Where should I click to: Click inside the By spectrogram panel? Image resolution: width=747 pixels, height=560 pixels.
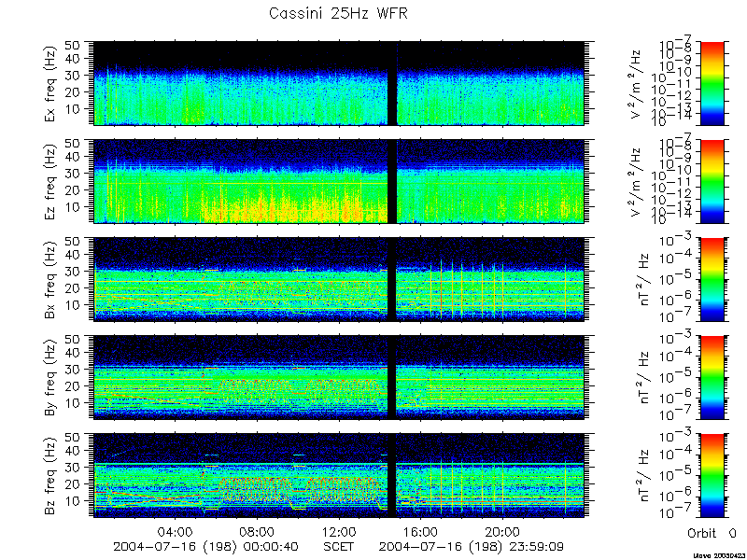[339, 378]
